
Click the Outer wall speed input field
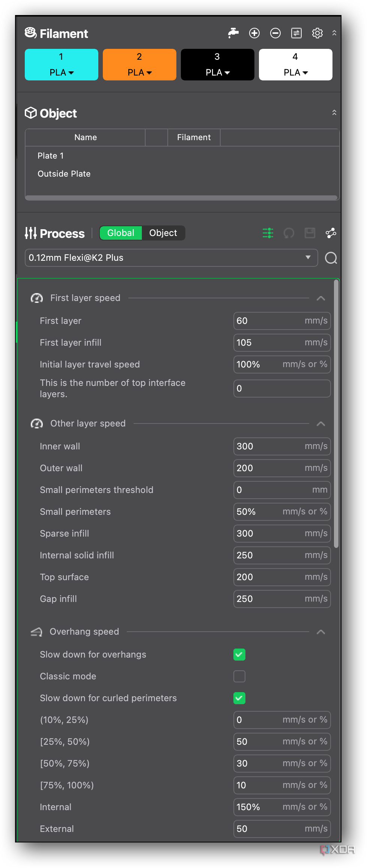(282, 468)
